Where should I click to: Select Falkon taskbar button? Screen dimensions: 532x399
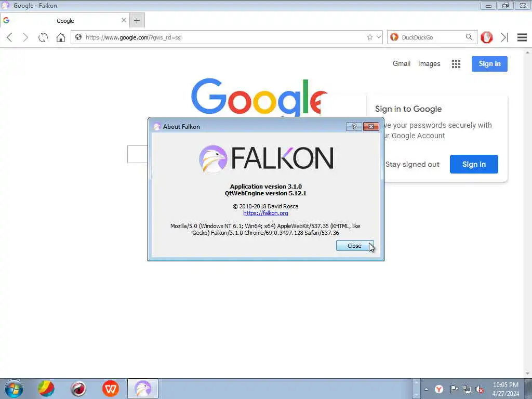coord(143,389)
